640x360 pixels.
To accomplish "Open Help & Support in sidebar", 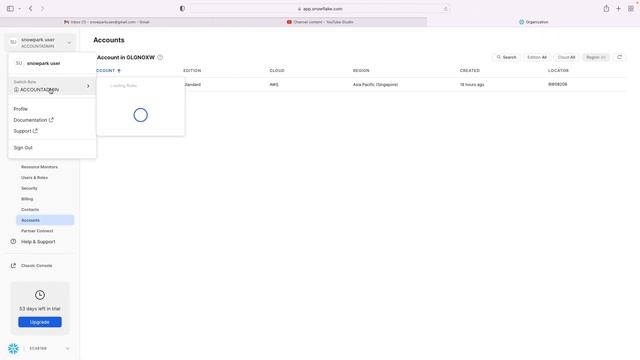I will (38, 242).
